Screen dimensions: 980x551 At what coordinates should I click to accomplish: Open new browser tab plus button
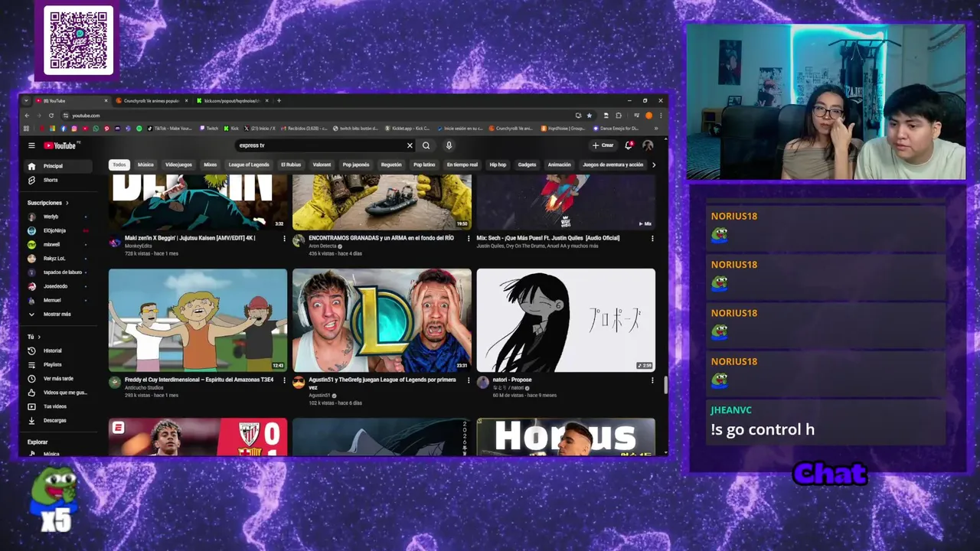click(279, 100)
